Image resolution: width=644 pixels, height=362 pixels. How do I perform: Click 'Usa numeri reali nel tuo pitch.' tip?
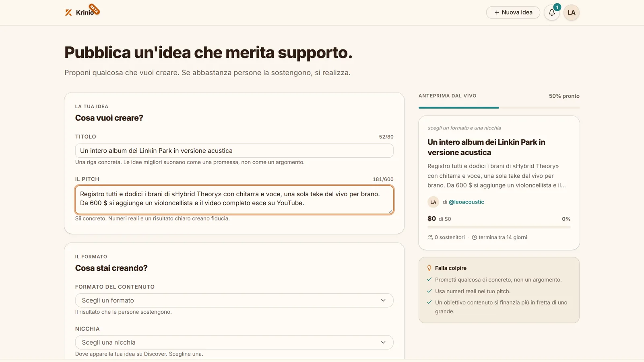tap(473, 291)
